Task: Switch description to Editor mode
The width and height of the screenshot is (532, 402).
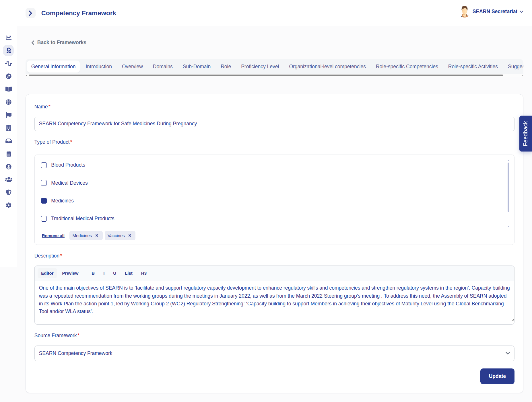Action: [x=47, y=273]
